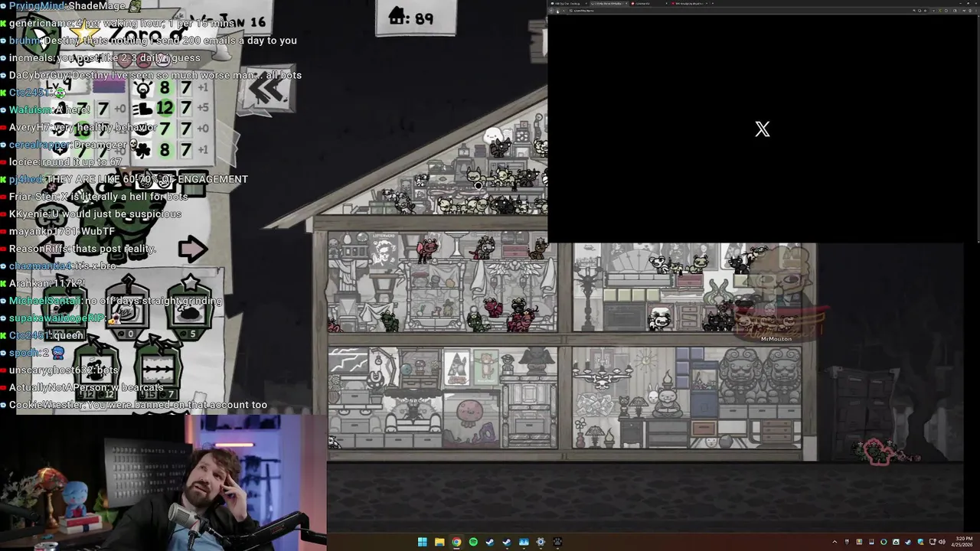Click chat message 'THEY ARE LIKE 60-70% OF ENGAGEMENT'
The image size is (980, 551).
point(147,179)
